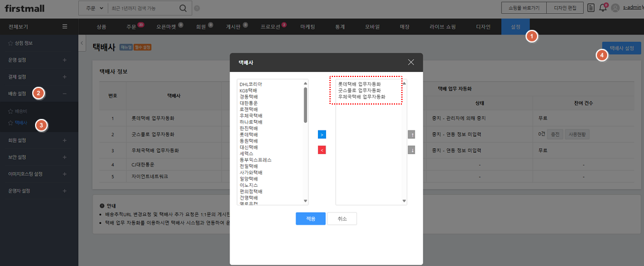This screenshot has height=266, width=644.
Task: Expand the 결제 설정 sidebar section
Action: (64, 77)
